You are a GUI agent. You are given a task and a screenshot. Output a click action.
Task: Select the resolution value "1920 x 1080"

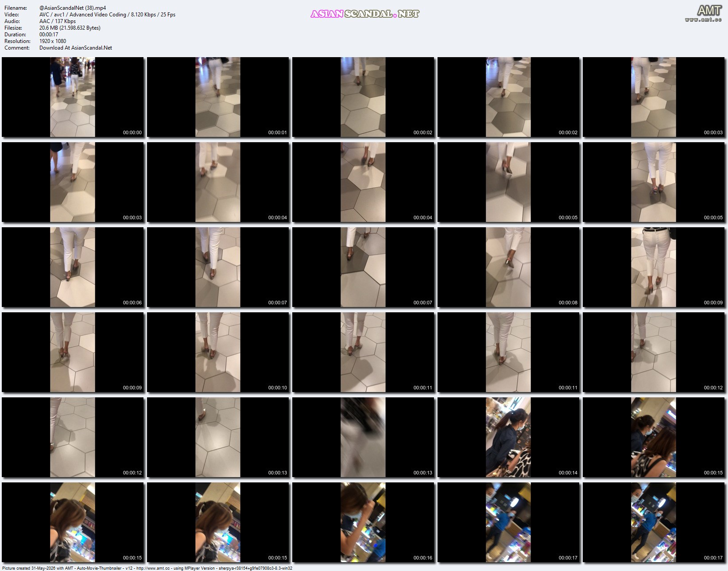pyautogui.click(x=53, y=41)
